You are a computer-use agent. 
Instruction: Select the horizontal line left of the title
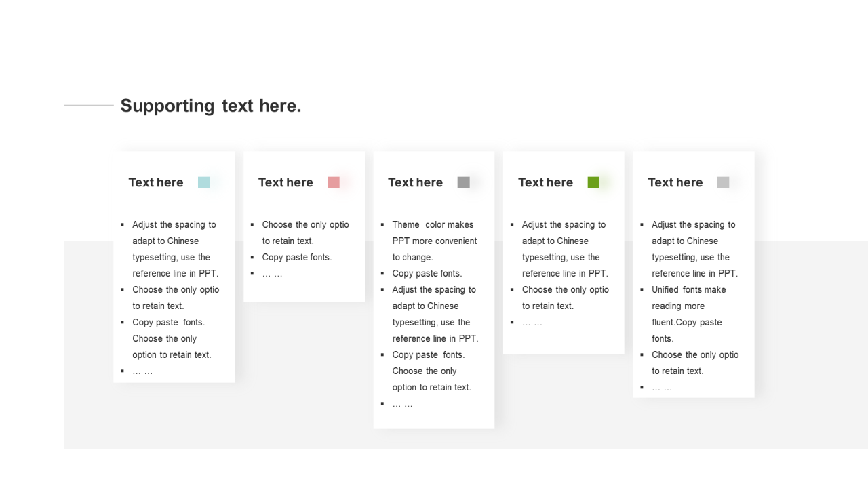(89, 105)
